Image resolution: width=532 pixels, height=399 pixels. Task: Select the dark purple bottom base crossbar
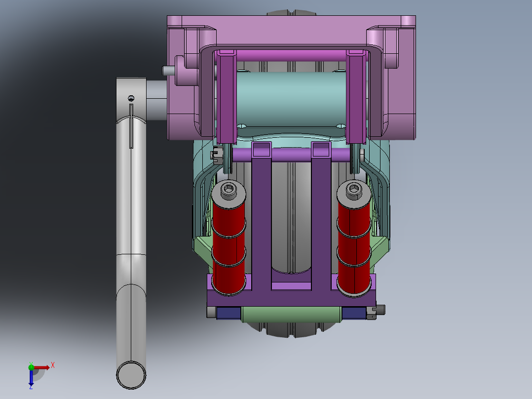[x=291, y=298]
